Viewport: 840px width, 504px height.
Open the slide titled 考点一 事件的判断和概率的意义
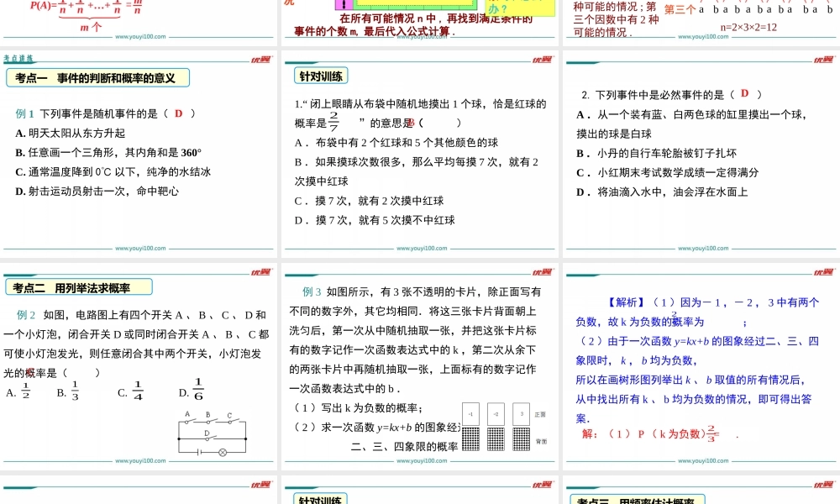click(139, 155)
